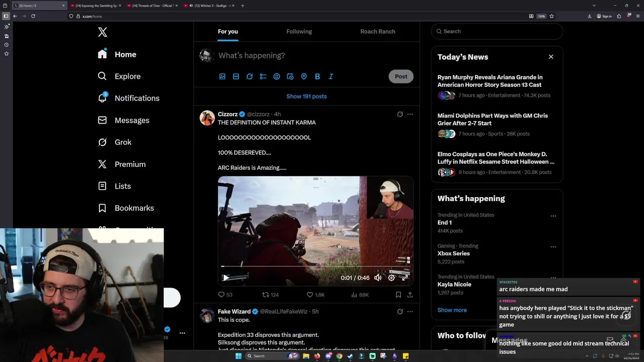Reload the current page
This screenshot has width=644, height=362.
(x=33, y=16)
